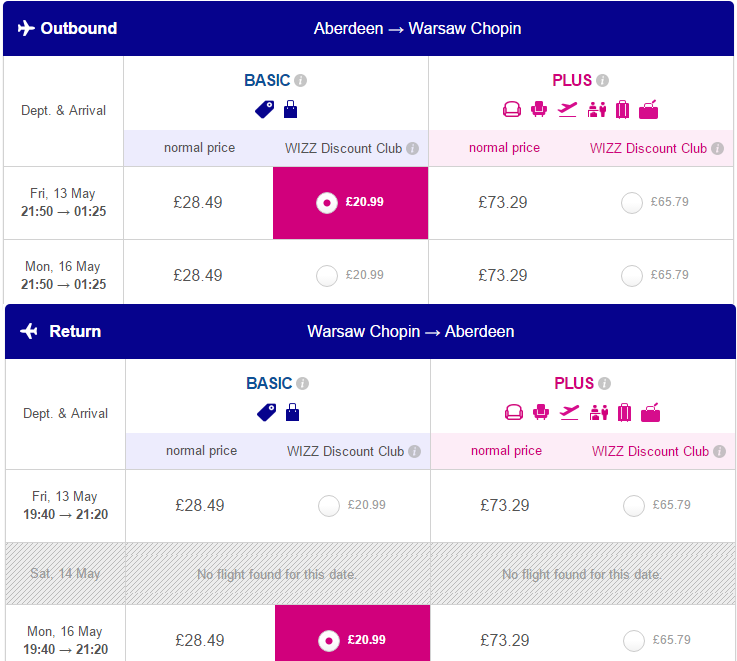This screenshot has height=661, width=737.
Task: Click outbound BASIC small bag icon
Action: pyautogui.click(x=290, y=109)
